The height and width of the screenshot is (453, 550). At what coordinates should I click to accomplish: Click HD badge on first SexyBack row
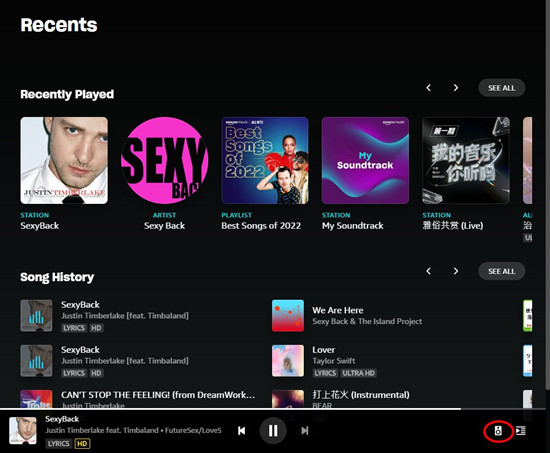pyautogui.click(x=96, y=328)
